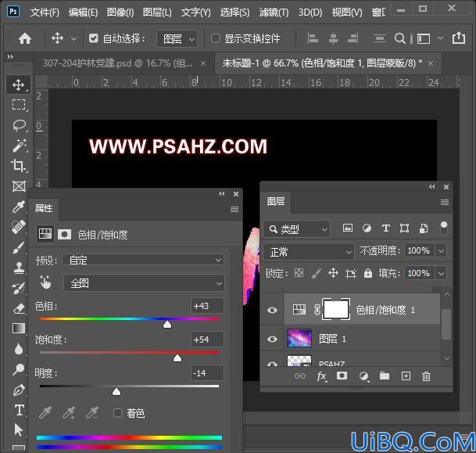The height and width of the screenshot is (453, 476).
Task: Toggle lock all on layer
Action: [x=368, y=273]
